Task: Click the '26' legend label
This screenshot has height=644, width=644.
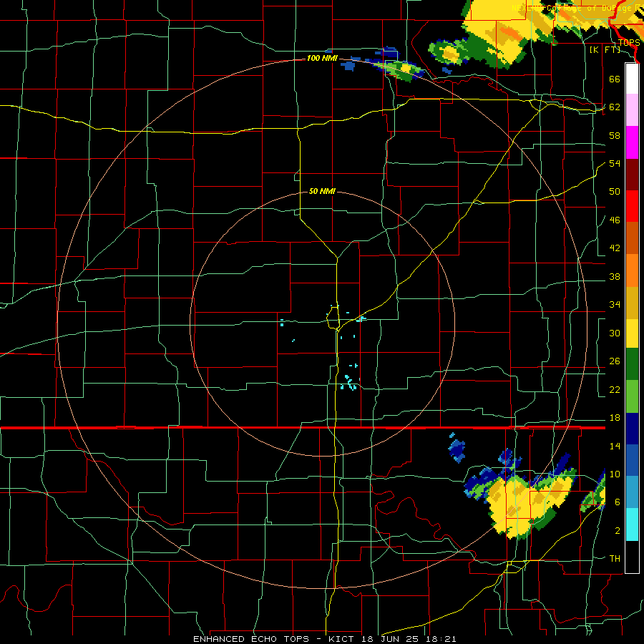Action: coord(615,361)
